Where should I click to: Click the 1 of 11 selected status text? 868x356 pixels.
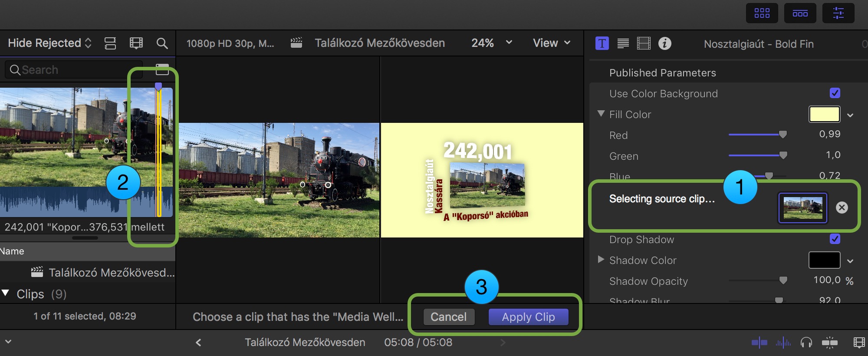pos(85,316)
